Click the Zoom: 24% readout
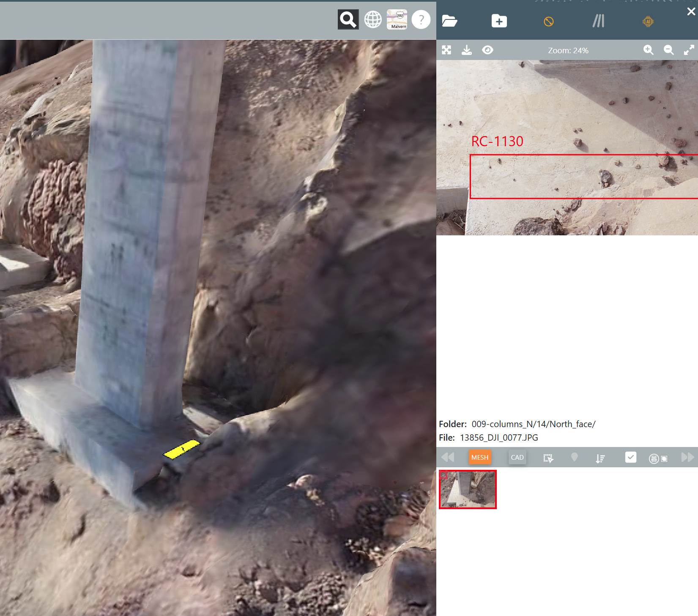 click(568, 50)
